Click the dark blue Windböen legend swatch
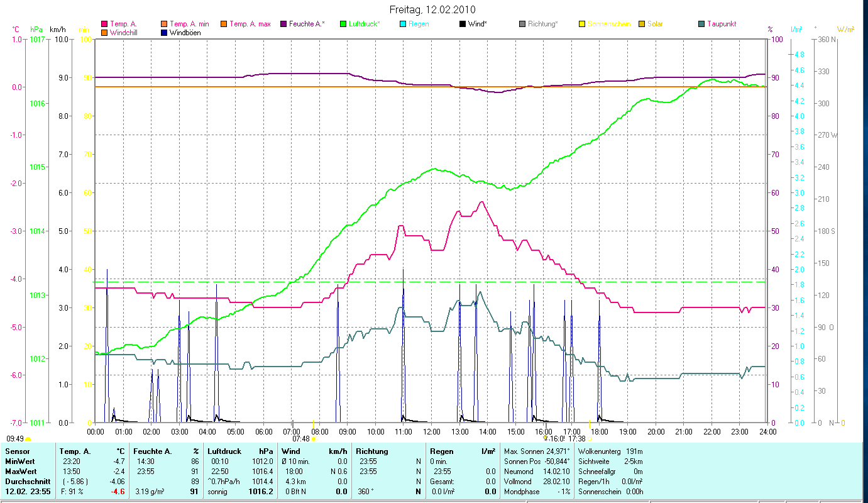 point(164,32)
